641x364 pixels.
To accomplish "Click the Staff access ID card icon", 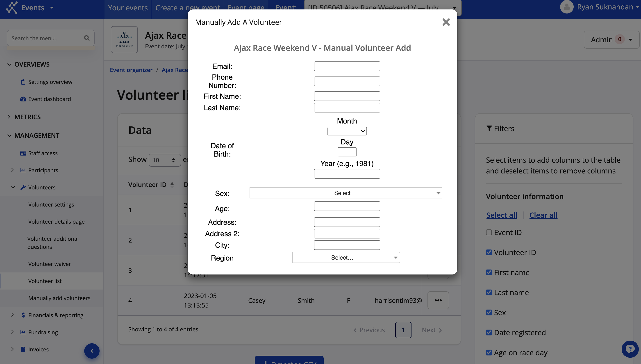I will pyautogui.click(x=23, y=153).
